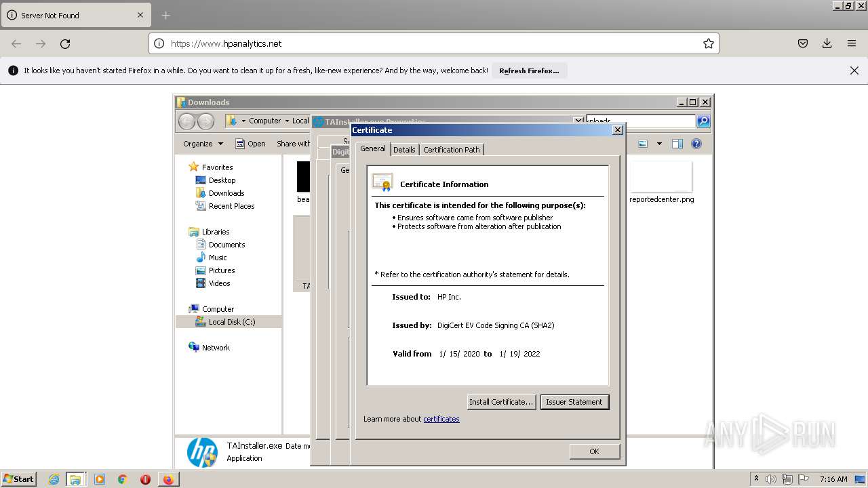
Task: Open Windows Media Player from taskbar
Action: pyautogui.click(x=100, y=479)
